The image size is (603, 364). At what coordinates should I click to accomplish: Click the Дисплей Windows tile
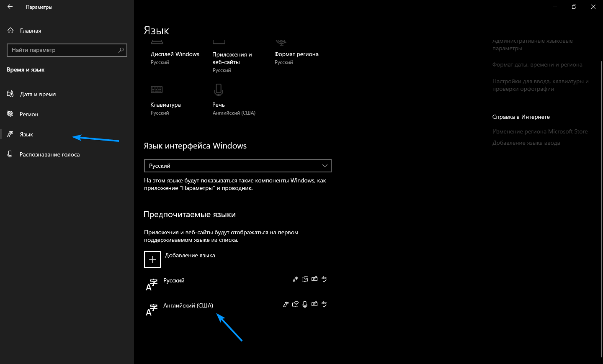(x=175, y=54)
